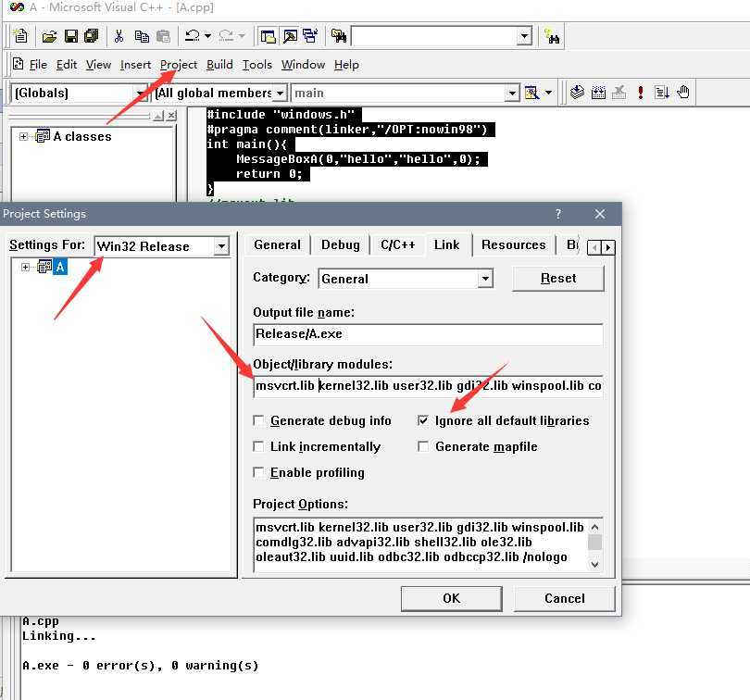The width and height of the screenshot is (750, 700).
Task: Open the Find combo box dropdown arrow
Action: 525,36
